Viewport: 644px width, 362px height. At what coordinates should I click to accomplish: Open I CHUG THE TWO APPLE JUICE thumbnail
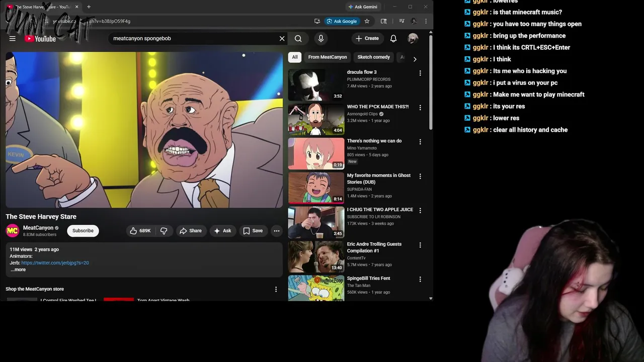316,222
